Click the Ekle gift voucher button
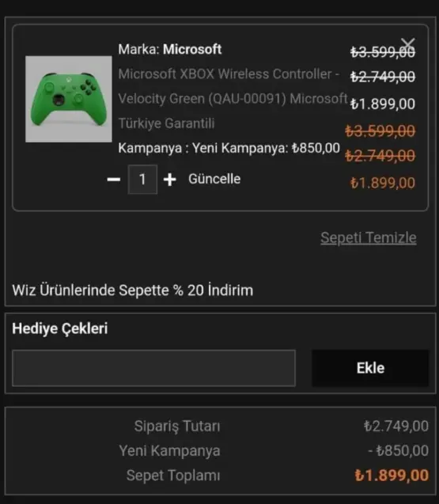The height and width of the screenshot is (504, 439). [x=370, y=368]
